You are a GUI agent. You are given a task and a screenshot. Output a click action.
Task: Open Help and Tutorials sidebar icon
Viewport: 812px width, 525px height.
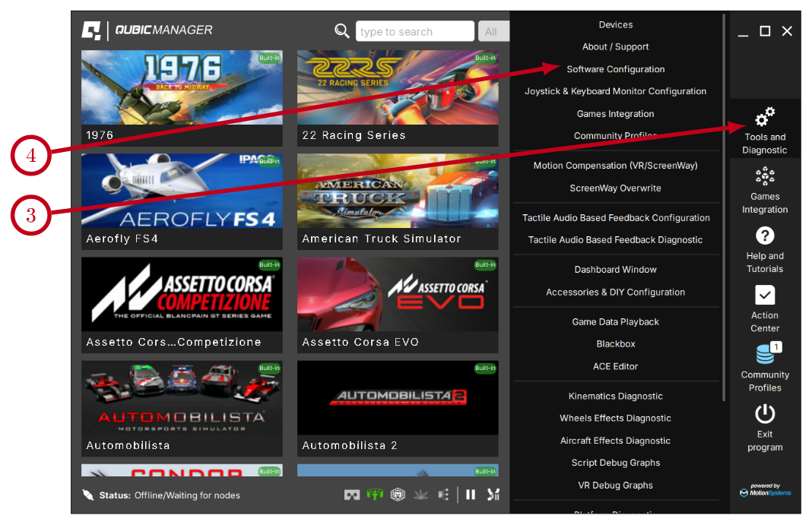point(764,249)
